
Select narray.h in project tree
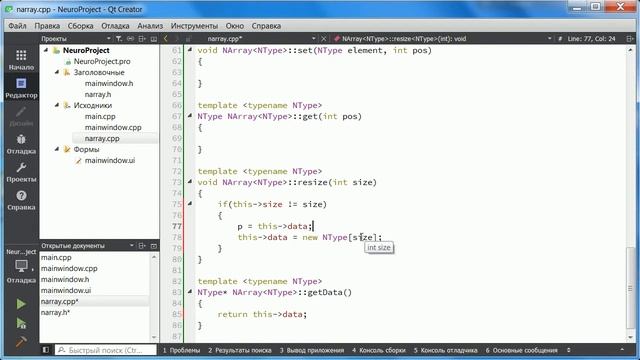(98, 94)
